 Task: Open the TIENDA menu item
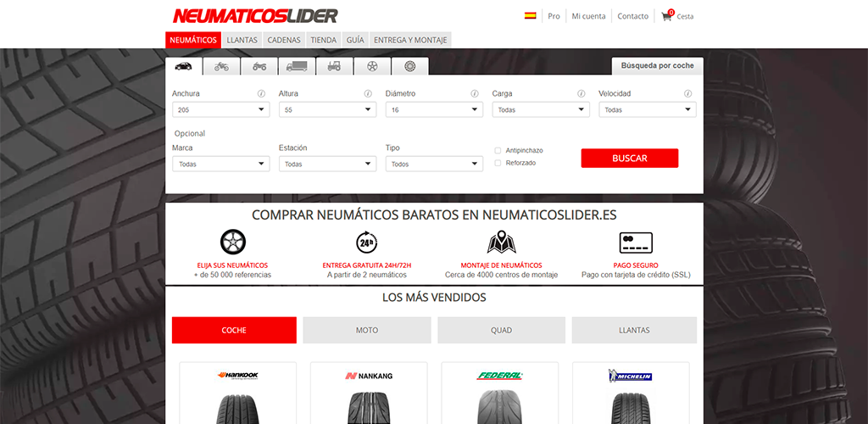coord(323,40)
